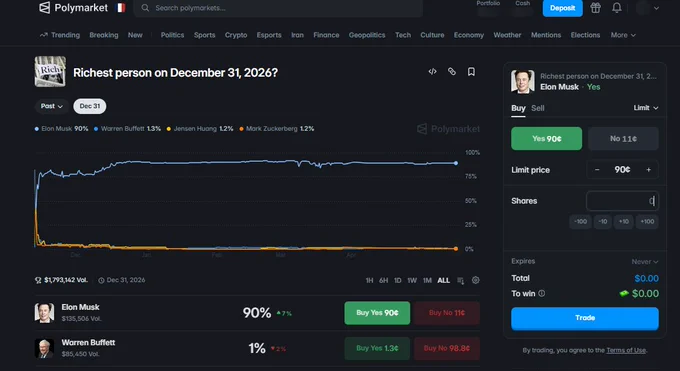Open the Weather category

point(507,35)
